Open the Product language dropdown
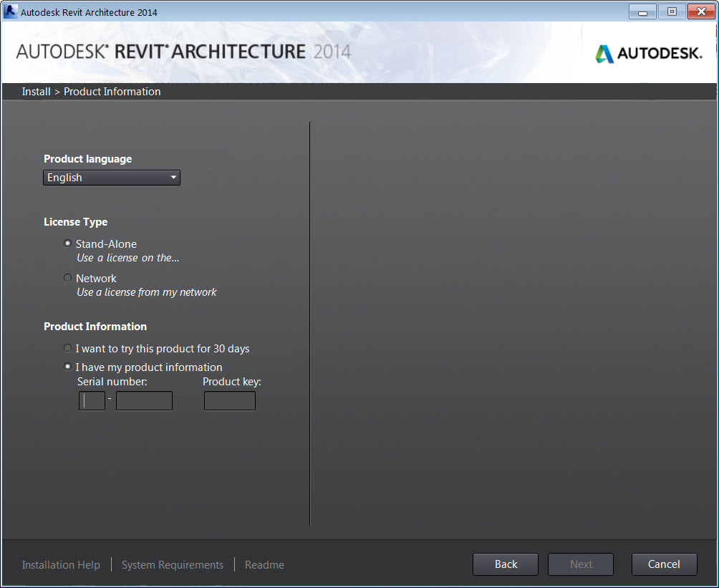This screenshot has height=588, width=719. coord(112,178)
